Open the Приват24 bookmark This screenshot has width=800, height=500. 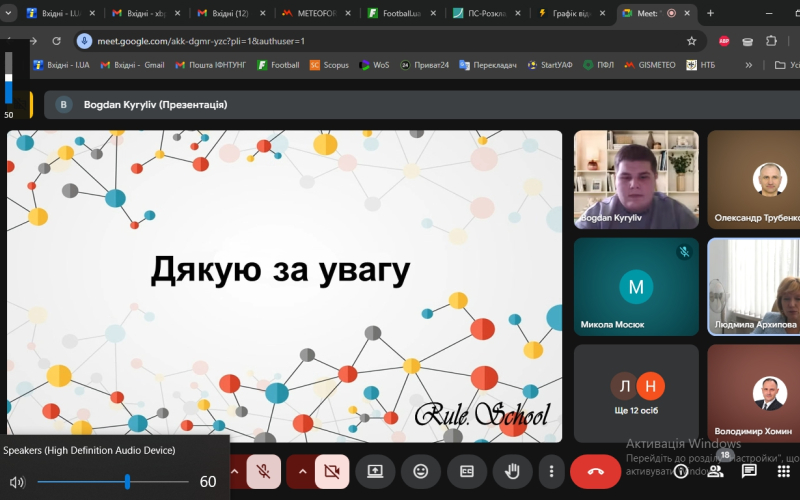tap(424, 65)
